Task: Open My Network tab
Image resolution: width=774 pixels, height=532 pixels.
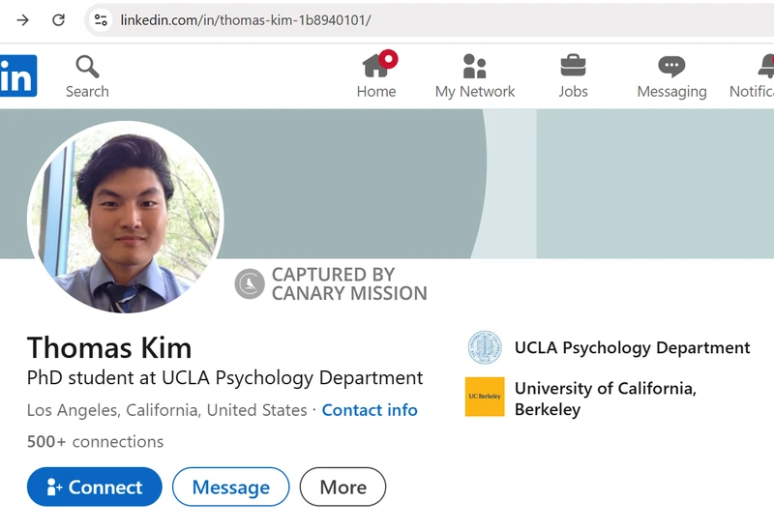Action: coord(475,76)
